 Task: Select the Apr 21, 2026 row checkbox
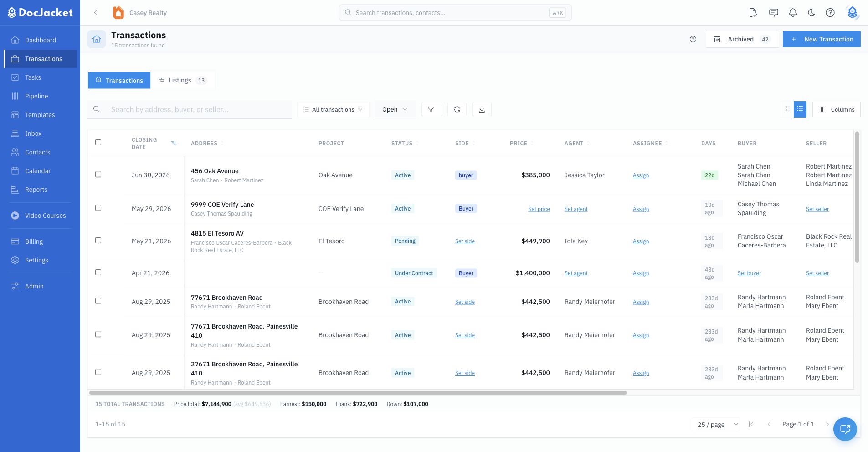(x=98, y=272)
